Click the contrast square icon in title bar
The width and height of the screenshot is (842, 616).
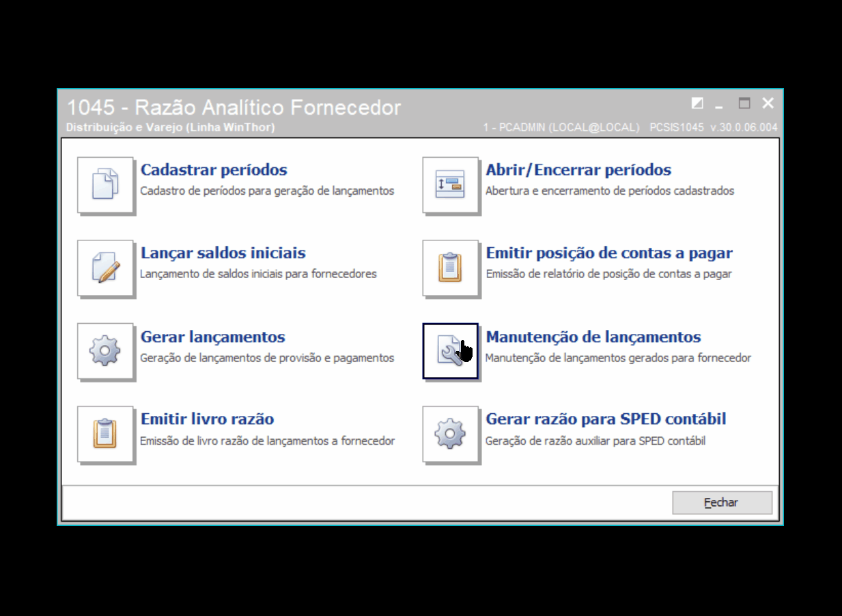click(697, 103)
